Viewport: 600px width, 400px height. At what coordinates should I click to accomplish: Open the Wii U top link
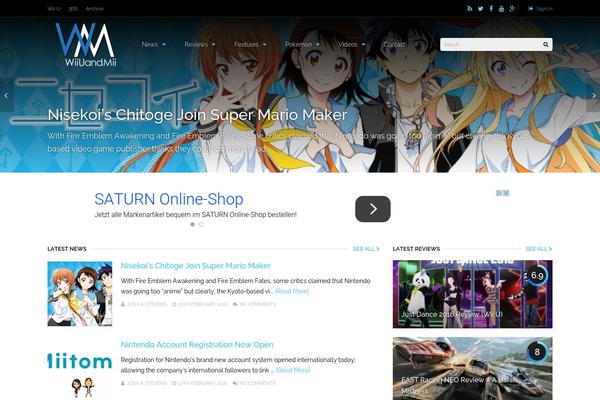click(54, 8)
